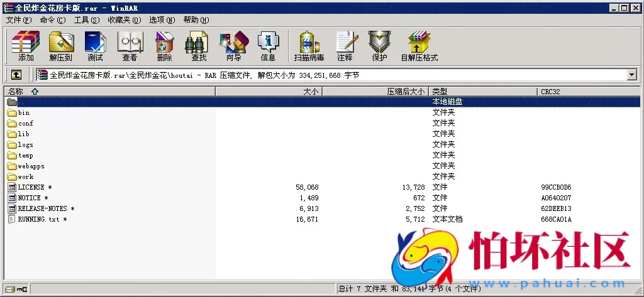Open the File (文件) menu
The width and height of the screenshot is (644, 297).
[19, 20]
